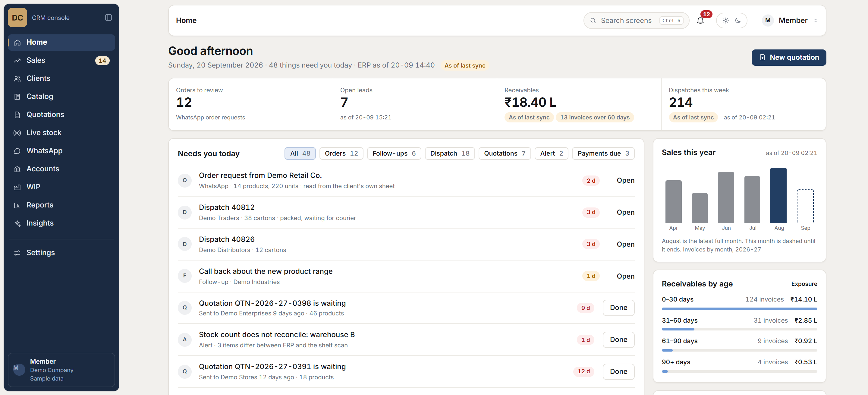Click the Live stock broadcast icon
The height and width of the screenshot is (395, 868).
(17, 133)
